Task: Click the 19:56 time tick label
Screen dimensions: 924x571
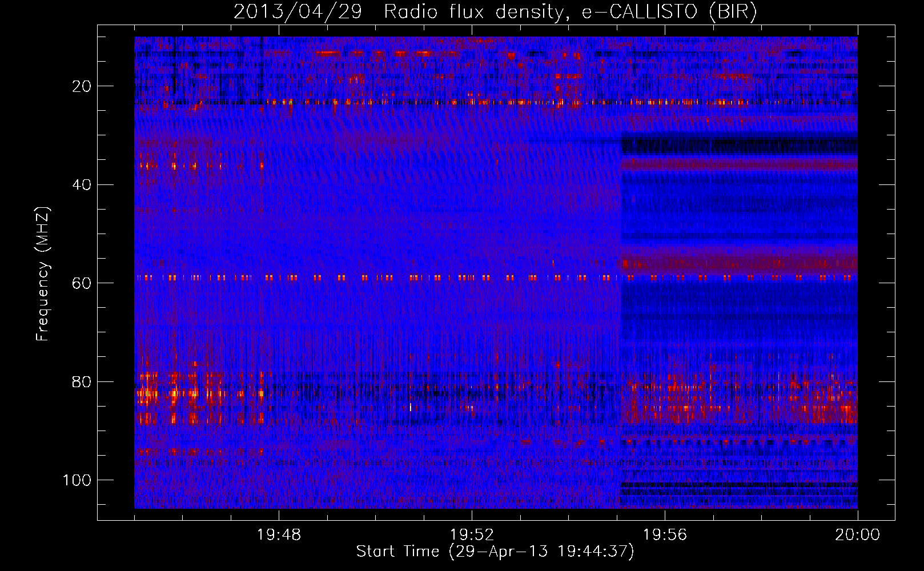Action: [665, 535]
